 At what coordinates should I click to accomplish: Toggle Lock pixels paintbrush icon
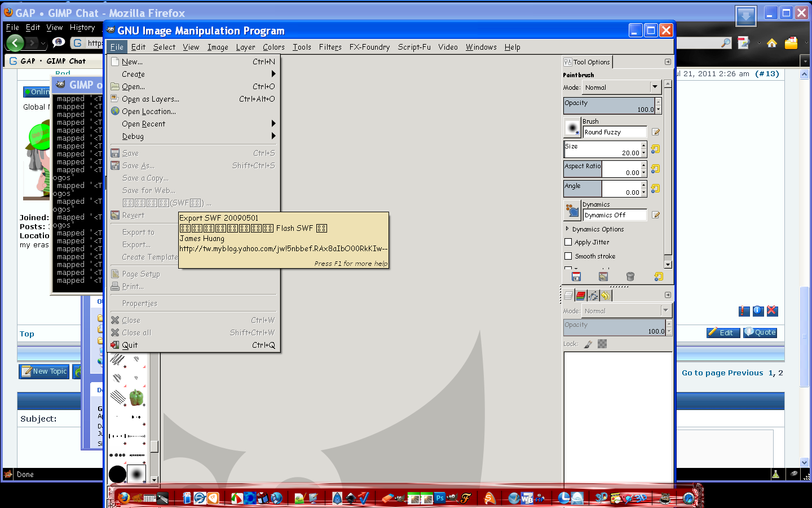(x=588, y=344)
